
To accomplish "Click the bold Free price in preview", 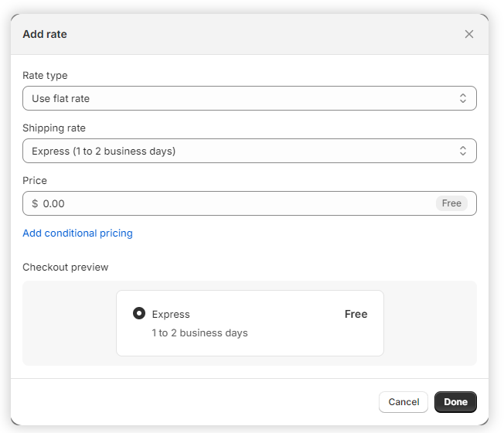I will (x=356, y=314).
